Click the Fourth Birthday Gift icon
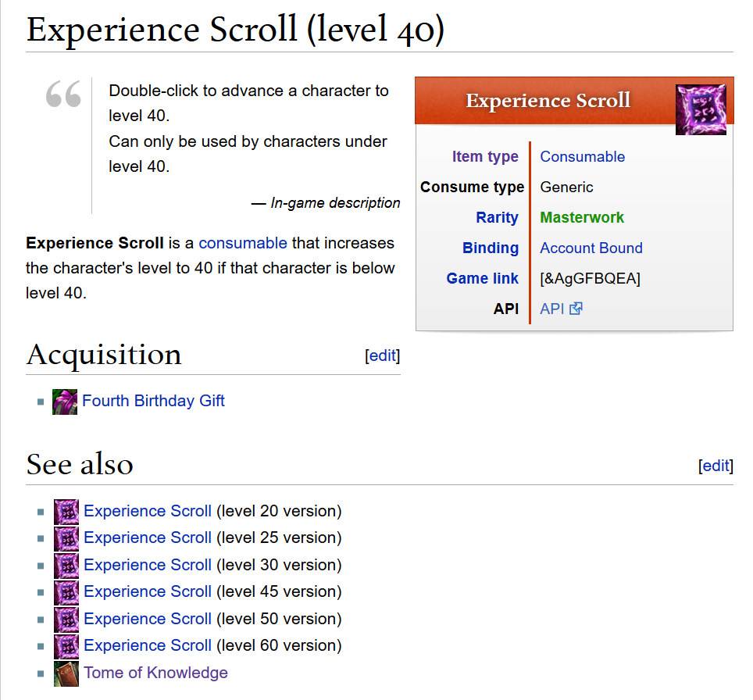 (x=65, y=402)
